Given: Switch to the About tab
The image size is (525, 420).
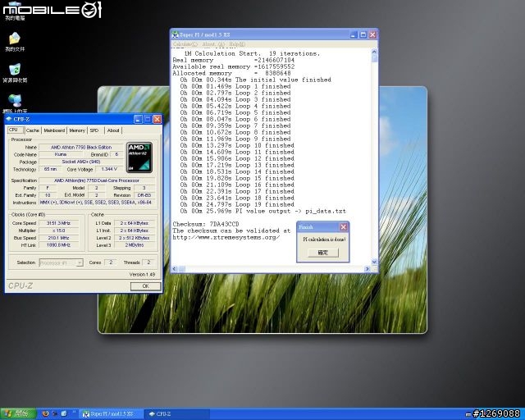Looking at the screenshot, I should tap(113, 130).
